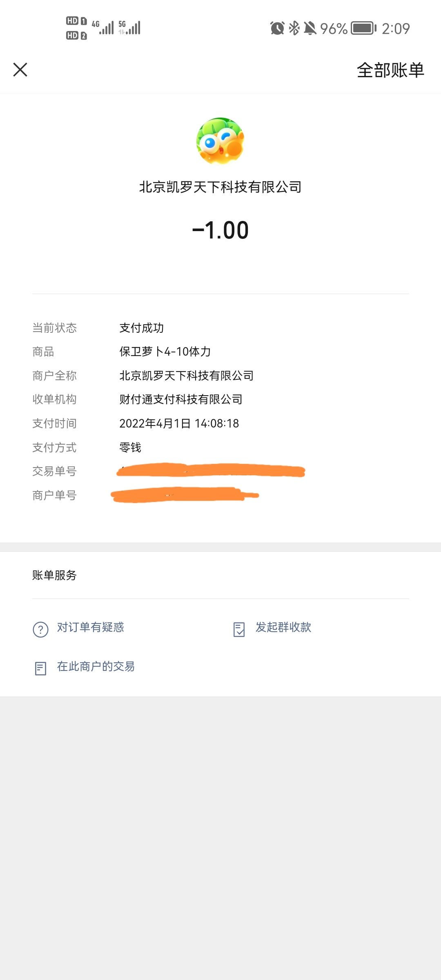The height and width of the screenshot is (980, 441).
Task: Tap the muted notification bell icon
Action: click(310, 28)
